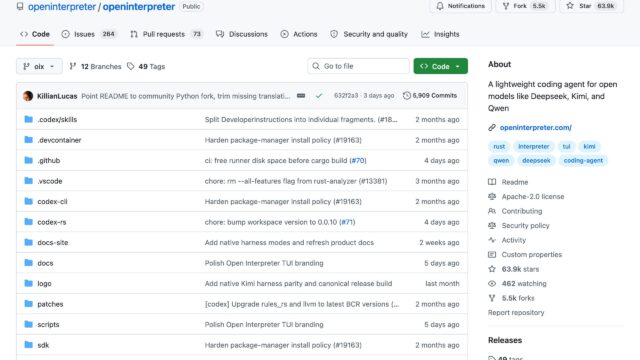
Task: Star the openinterpreter repository
Action: [x=591, y=6]
